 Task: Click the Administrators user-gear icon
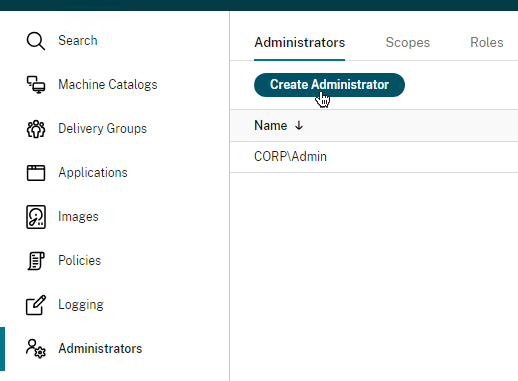(x=36, y=349)
